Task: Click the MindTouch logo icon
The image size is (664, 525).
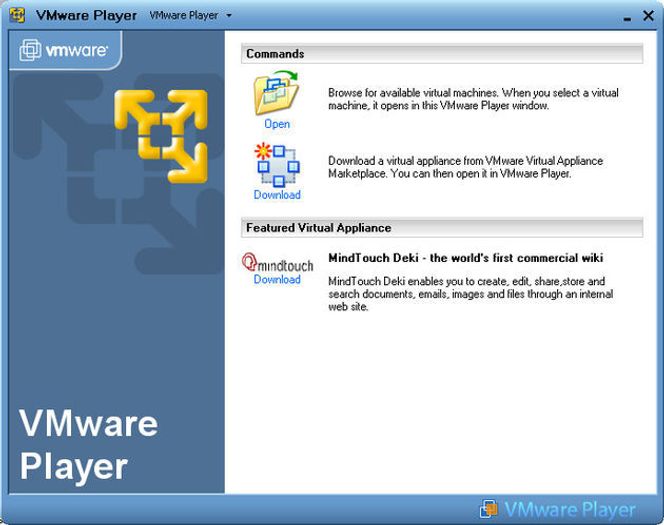Action: point(277,262)
